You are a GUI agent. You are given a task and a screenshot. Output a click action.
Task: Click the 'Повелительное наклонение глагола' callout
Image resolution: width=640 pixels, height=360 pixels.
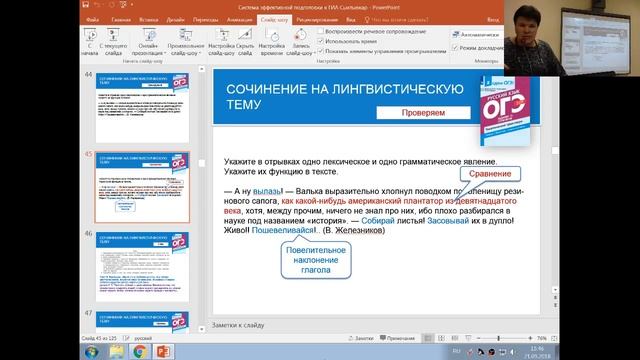(x=316, y=260)
